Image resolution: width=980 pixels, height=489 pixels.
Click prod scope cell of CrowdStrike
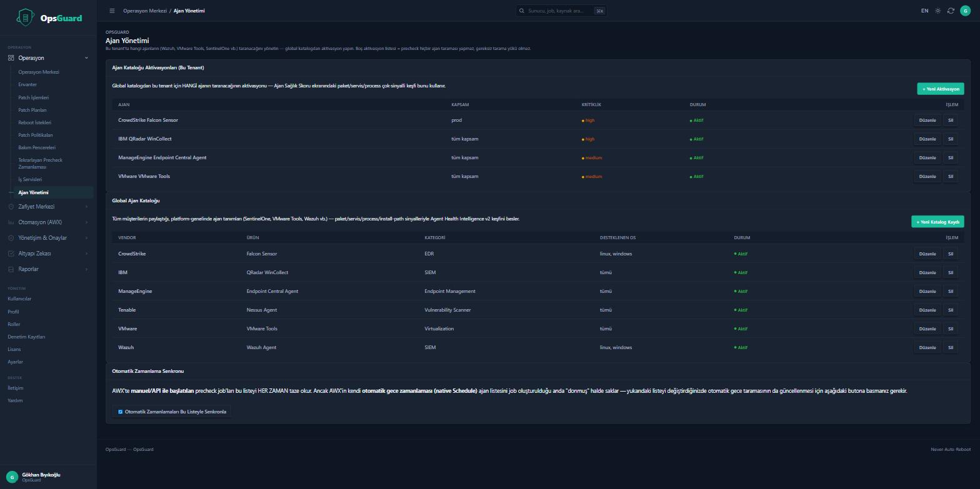tap(457, 120)
